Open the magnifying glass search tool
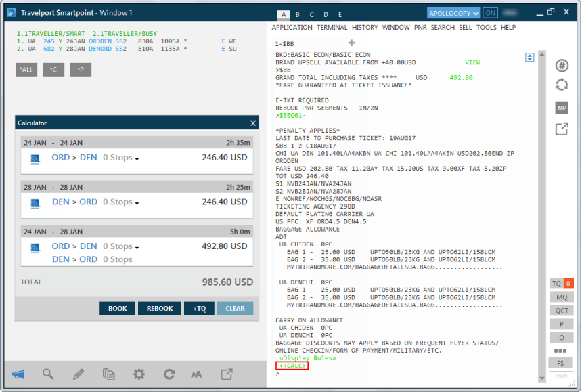Image resolution: width=582 pixels, height=392 pixels. tap(48, 374)
